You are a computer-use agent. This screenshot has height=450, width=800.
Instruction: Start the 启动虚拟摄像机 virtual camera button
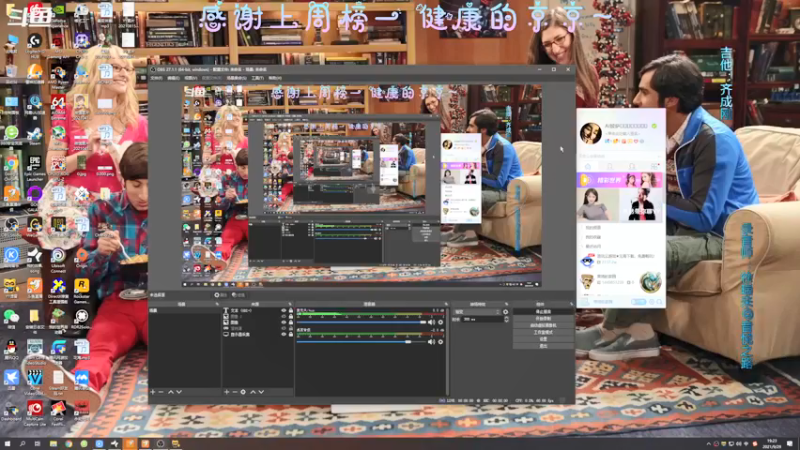pyautogui.click(x=544, y=326)
